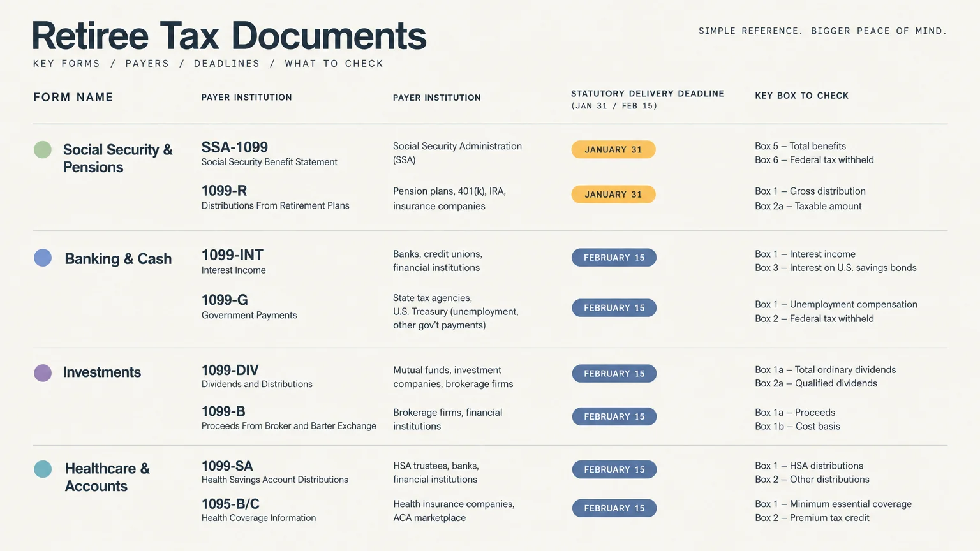
Task: Click the "STATUTORY DELIVERY DEADLINE" column header
Action: 648,94
